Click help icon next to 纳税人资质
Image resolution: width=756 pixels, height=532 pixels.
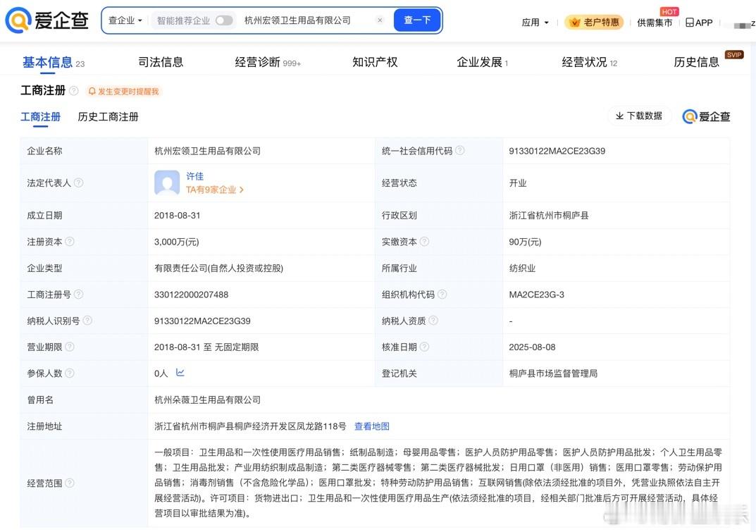(x=433, y=321)
